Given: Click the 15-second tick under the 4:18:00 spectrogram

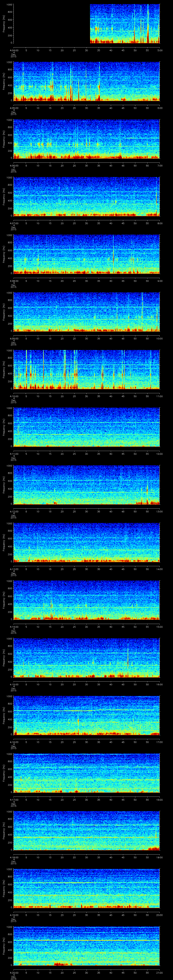Looking at the screenshot, I should (50, 857).
